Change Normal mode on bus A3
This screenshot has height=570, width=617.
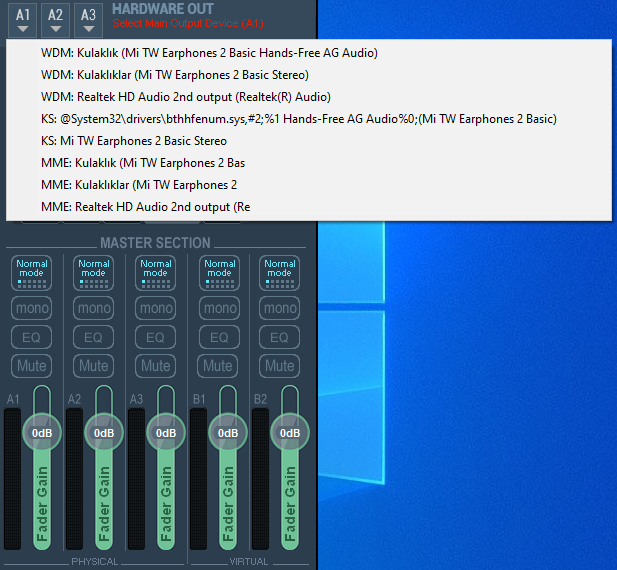pyautogui.click(x=155, y=273)
